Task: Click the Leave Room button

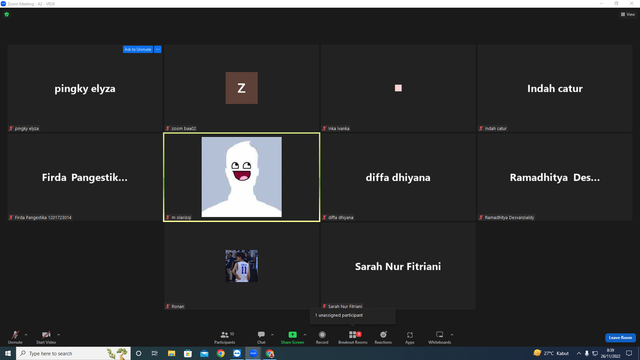Action: [620, 338]
